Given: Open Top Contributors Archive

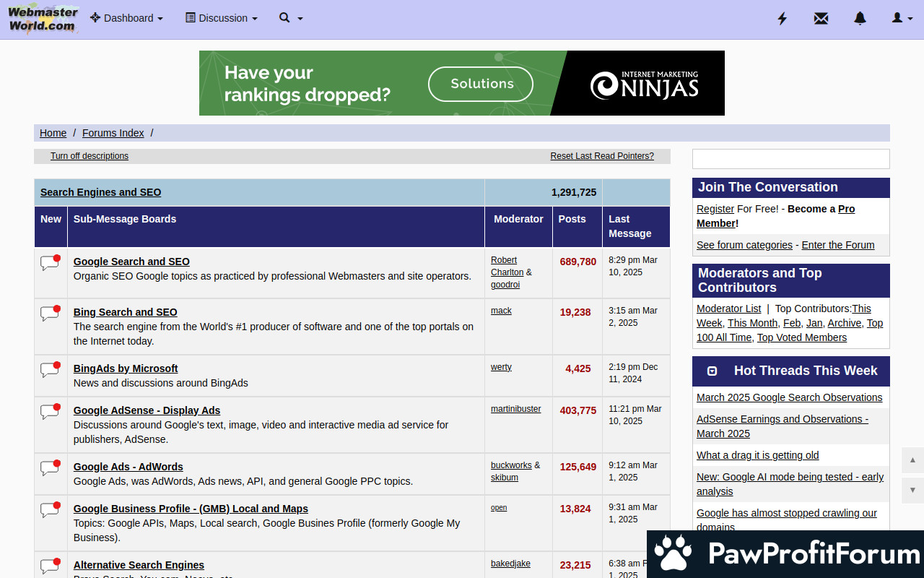Looking at the screenshot, I should click(x=844, y=323).
